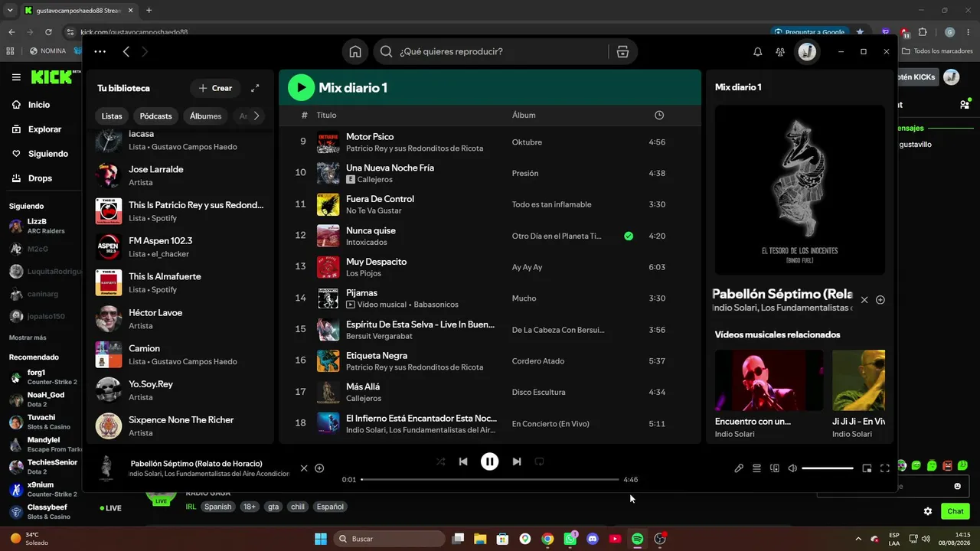980x551 pixels.
Task: Select the track Motor Psico
Action: [x=490, y=142]
